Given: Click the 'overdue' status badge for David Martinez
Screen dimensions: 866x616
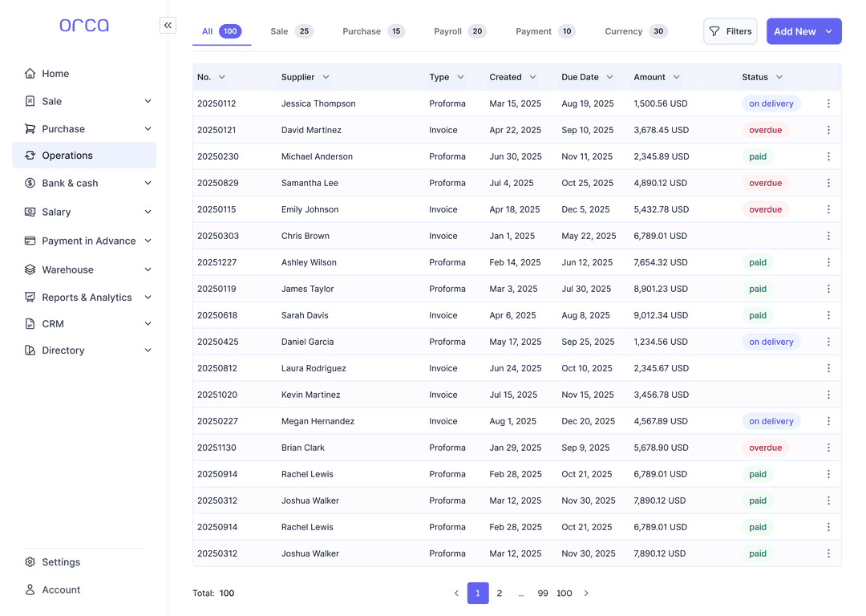Looking at the screenshot, I should click(766, 130).
